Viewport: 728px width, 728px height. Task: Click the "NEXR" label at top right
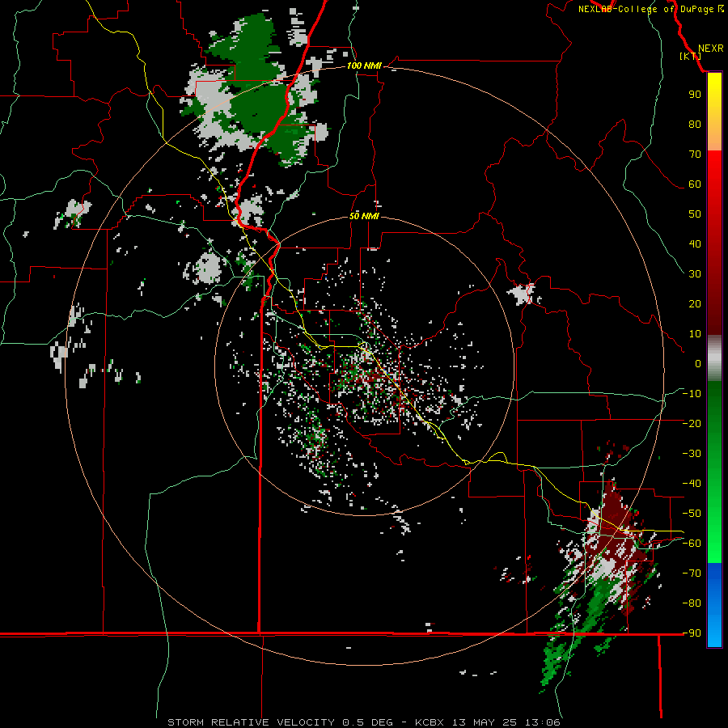click(x=711, y=49)
